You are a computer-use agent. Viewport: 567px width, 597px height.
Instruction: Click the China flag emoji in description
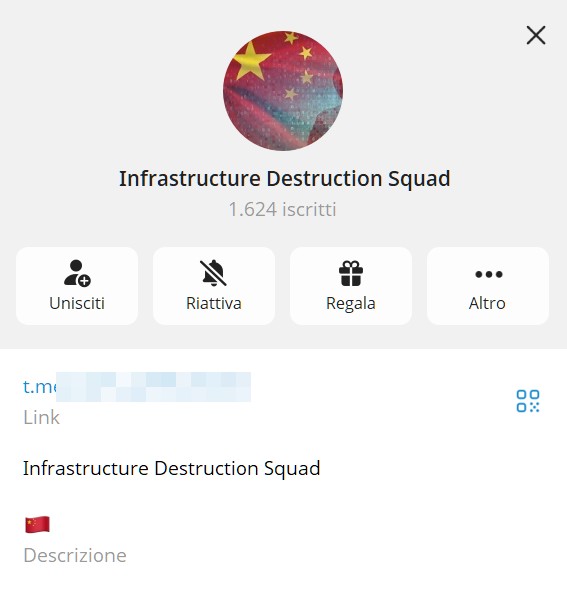[x=37, y=525]
